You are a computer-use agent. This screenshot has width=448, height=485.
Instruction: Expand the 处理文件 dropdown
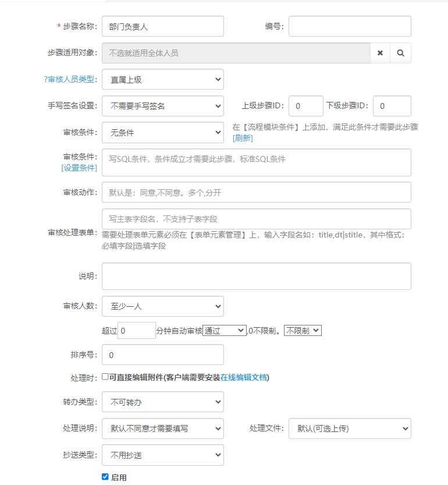point(350,429)
